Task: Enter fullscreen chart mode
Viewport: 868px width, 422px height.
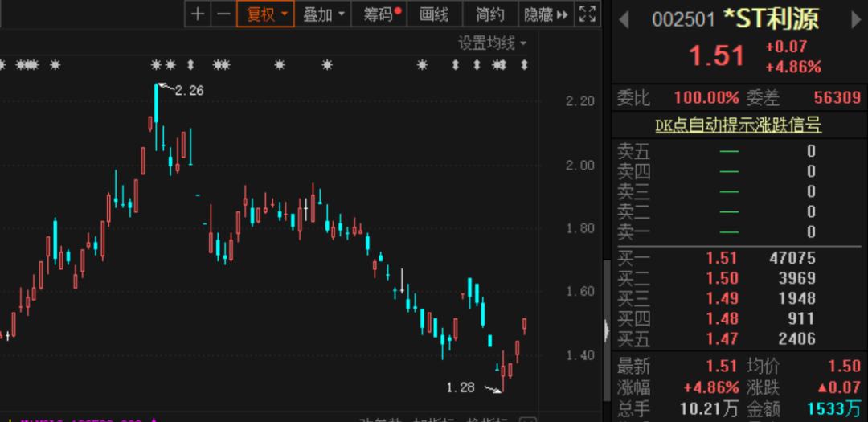Action: coord(588,14)
